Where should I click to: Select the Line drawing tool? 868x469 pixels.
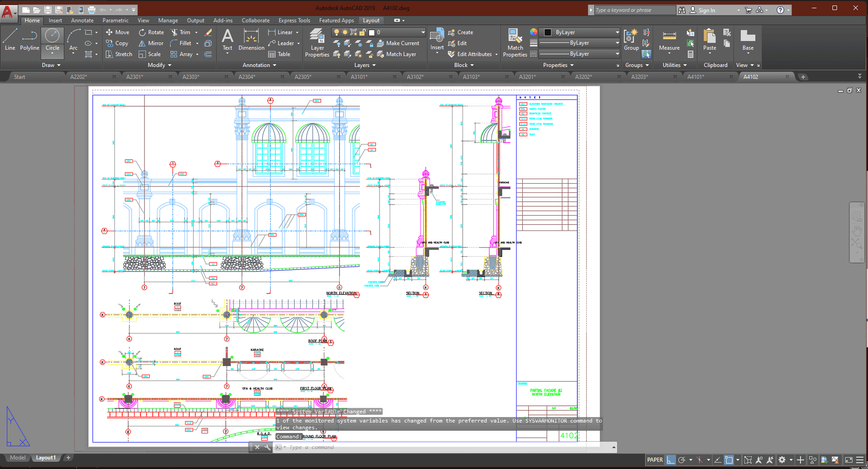click(10, 40)
